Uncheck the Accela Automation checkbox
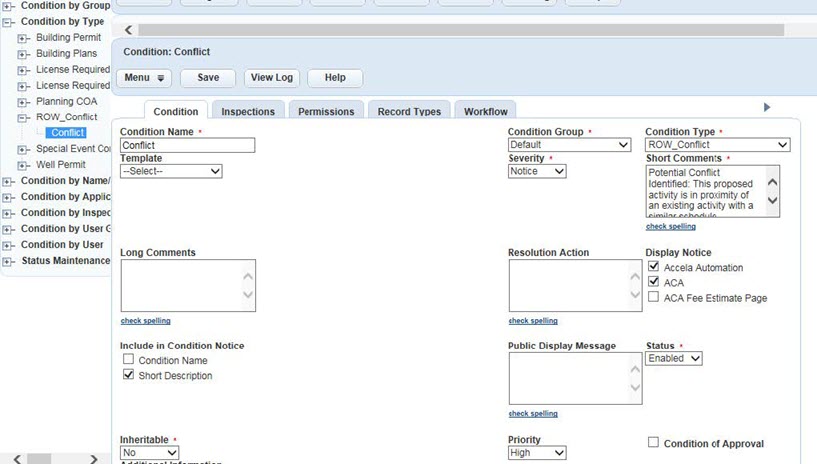Viewport: 817px width, 464px height. [x=653, y=268]
